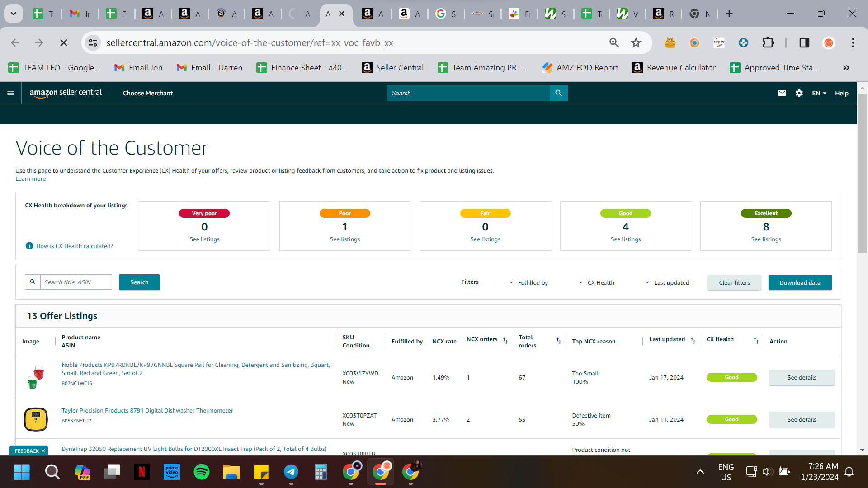Image resolution: width=868 pixels, height=488 pixels.
Task: Stop loading the page in browser toolbar
Action: coord(64,42)
